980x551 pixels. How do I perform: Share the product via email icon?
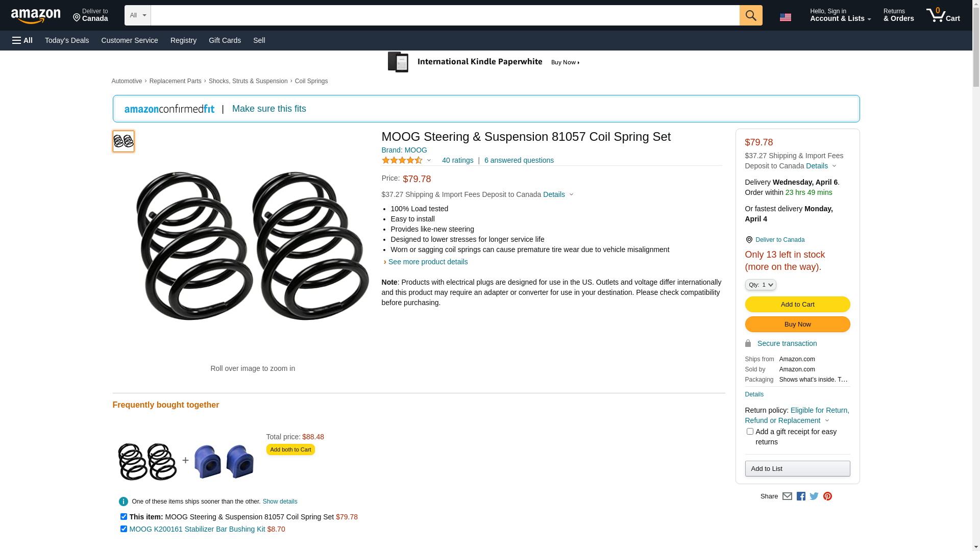[787, 496]
